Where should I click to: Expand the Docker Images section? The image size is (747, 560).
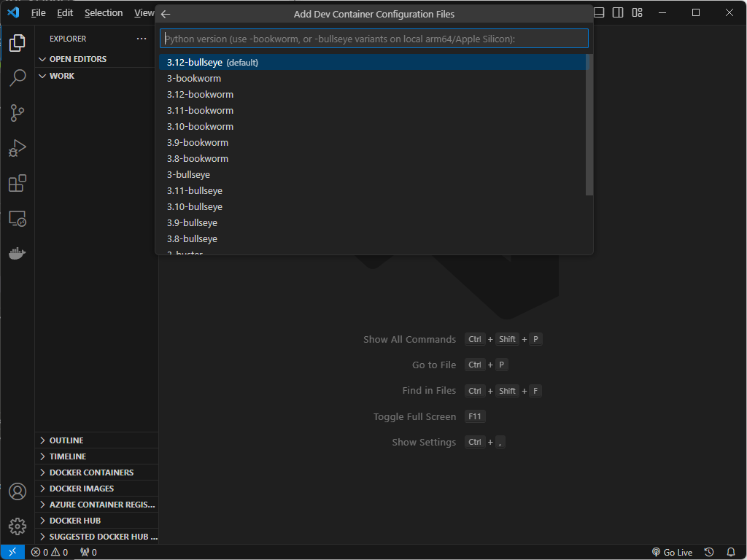tap(97, 489)
